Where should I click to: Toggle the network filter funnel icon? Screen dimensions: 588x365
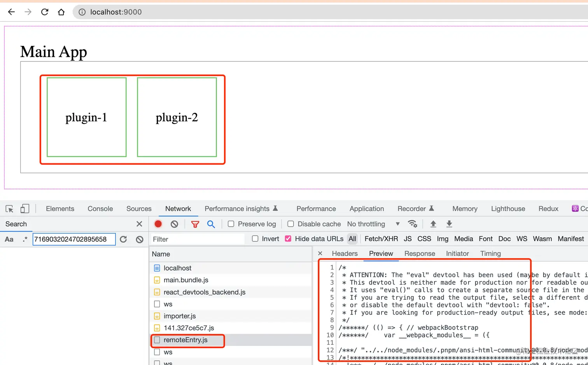[x=195, y=224]
